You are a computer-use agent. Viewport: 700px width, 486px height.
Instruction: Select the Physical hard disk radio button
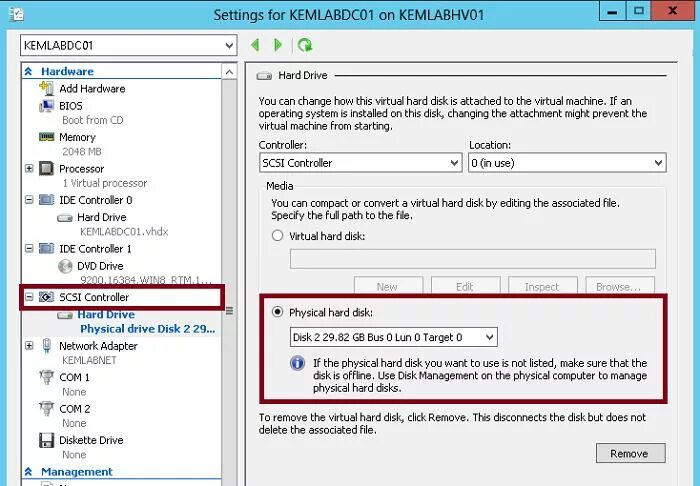click(277, 312)
